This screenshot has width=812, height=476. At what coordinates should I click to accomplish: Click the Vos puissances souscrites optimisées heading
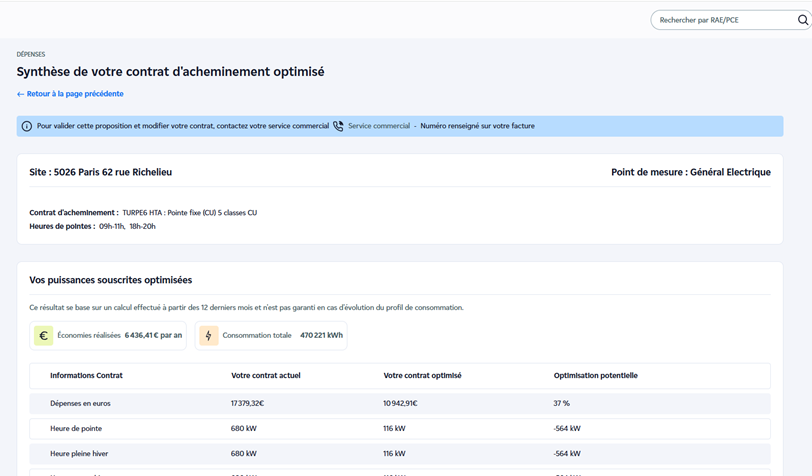click(x=111, y=280)
